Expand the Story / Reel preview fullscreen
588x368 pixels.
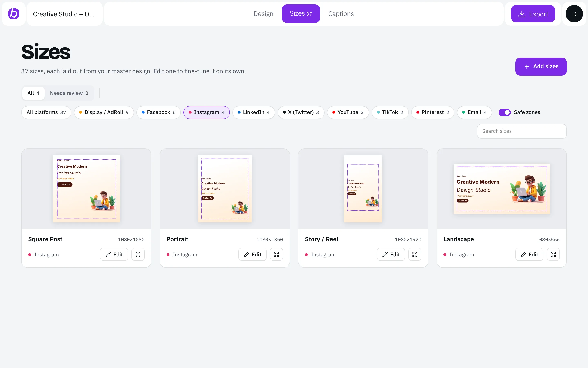[x=415, y=254]
